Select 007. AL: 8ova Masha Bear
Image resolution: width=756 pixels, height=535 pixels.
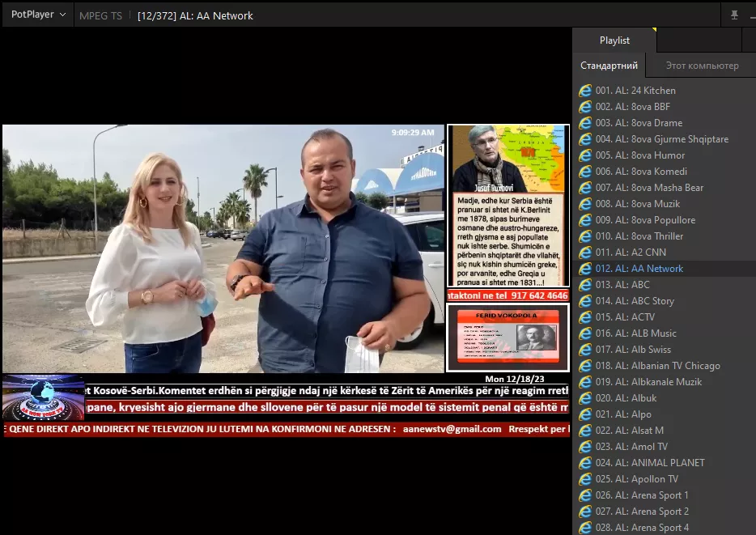coord(665,188)
